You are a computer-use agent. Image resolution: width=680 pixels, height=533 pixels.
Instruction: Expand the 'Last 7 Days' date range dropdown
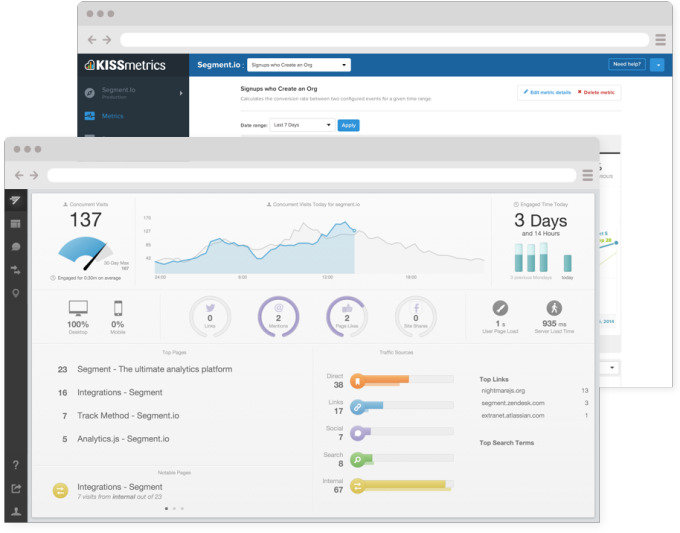click(303, 125)
